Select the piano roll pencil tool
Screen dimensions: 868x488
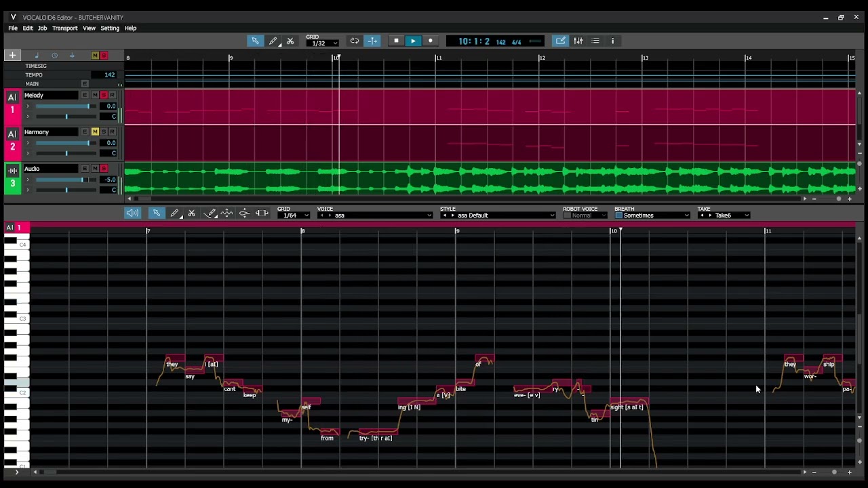175,213
